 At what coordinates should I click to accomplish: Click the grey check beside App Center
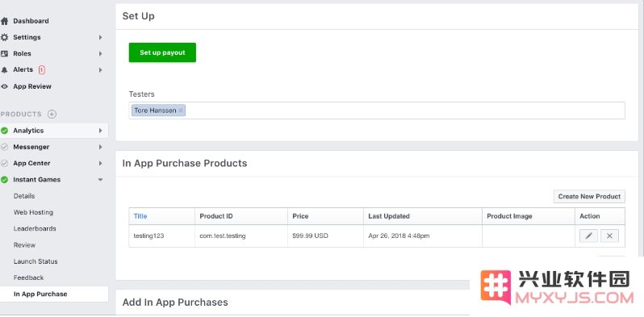[x=4, y=164]
